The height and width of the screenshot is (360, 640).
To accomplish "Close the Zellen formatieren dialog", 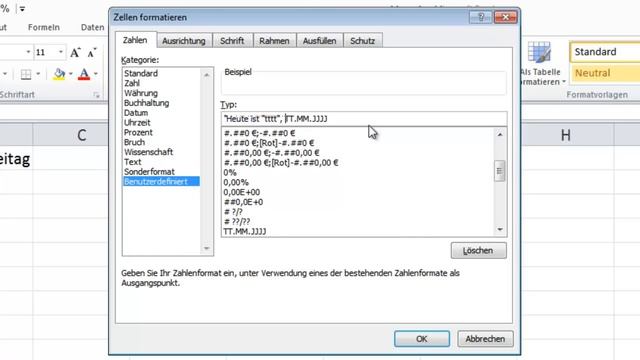I will pos(505,17).
